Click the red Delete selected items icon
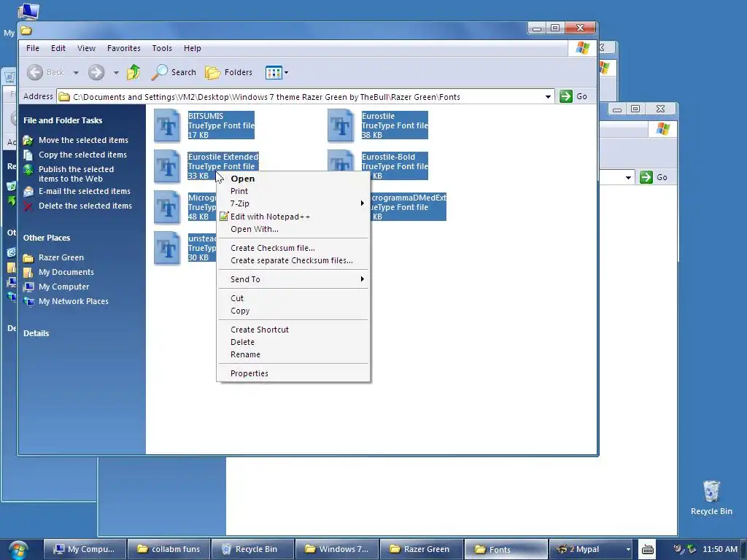 click(x=28, y=206)
